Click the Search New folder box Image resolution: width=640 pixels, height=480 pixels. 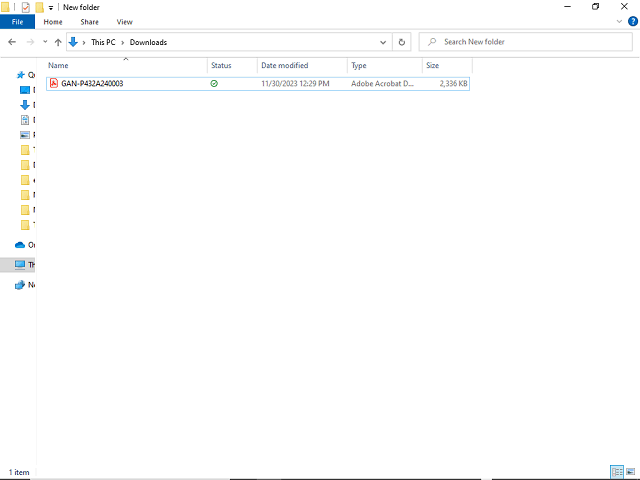tap(526, 42)
